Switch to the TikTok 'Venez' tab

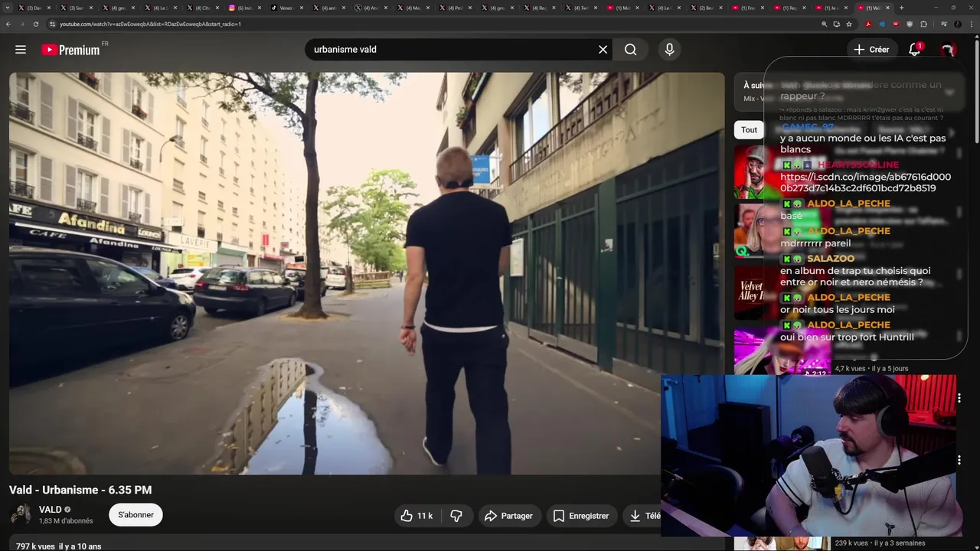[286, 8]
